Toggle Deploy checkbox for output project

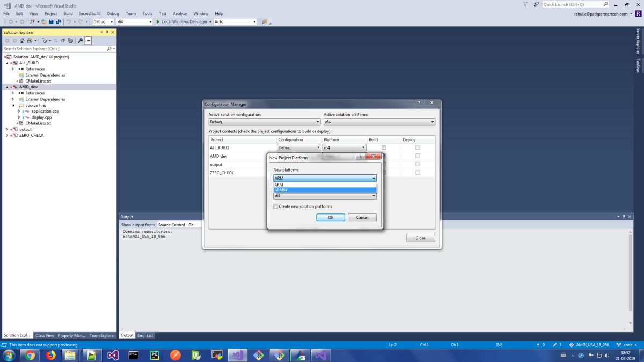pos(418,164)
